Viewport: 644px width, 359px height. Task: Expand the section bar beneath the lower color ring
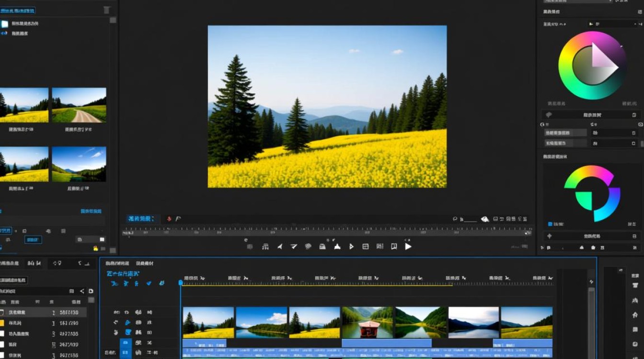coord(592,236)
